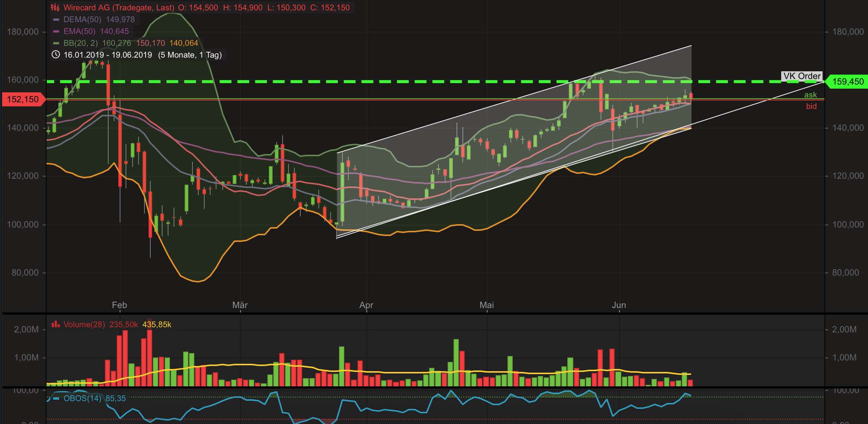Screen dimensions: 868x424
Task: Click the red bid label
Action: point(811,106)
